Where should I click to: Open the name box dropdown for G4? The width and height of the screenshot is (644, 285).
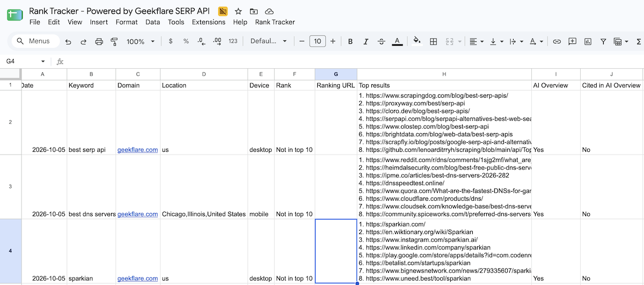point(43,62)
